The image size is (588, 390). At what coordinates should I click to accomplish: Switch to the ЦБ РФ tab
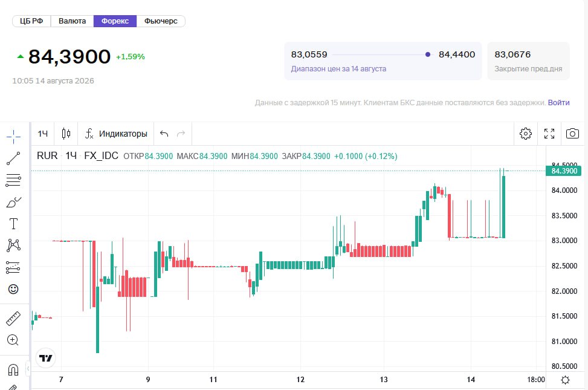click(31, 21)
